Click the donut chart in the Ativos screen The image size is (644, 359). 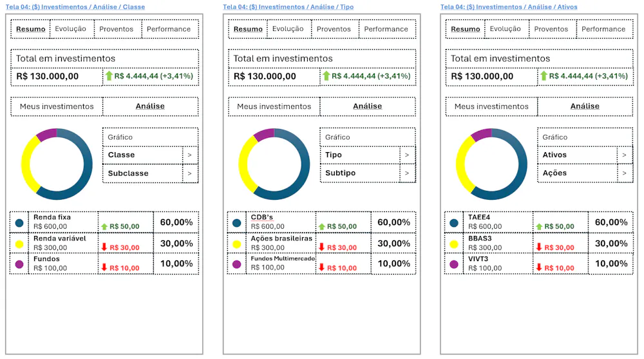(491, 164)
